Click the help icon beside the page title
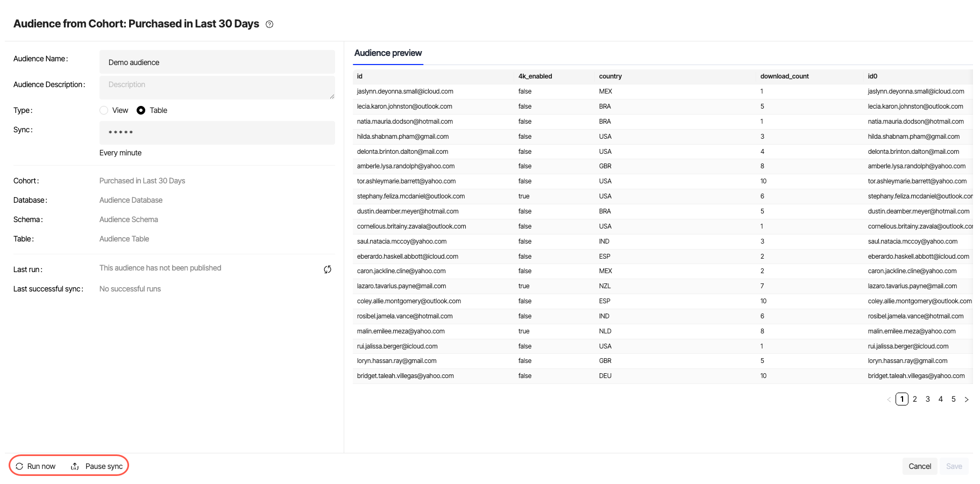The width and height of the screenshot is (980, 484). click(269, 24)
